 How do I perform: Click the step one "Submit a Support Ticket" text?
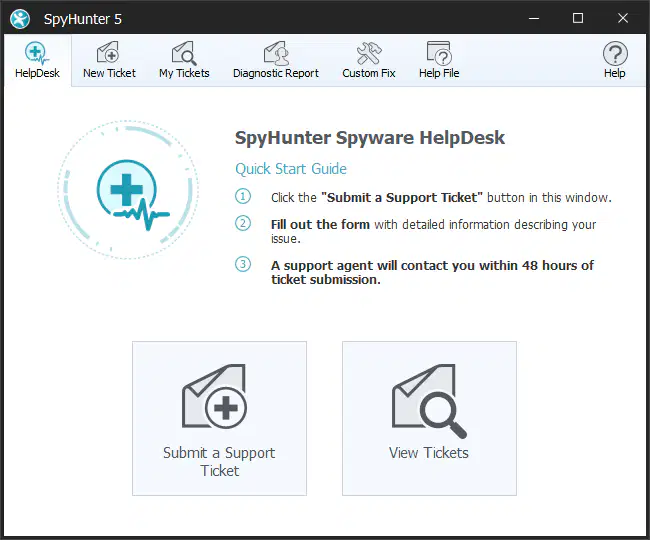[x=402, y=198]
